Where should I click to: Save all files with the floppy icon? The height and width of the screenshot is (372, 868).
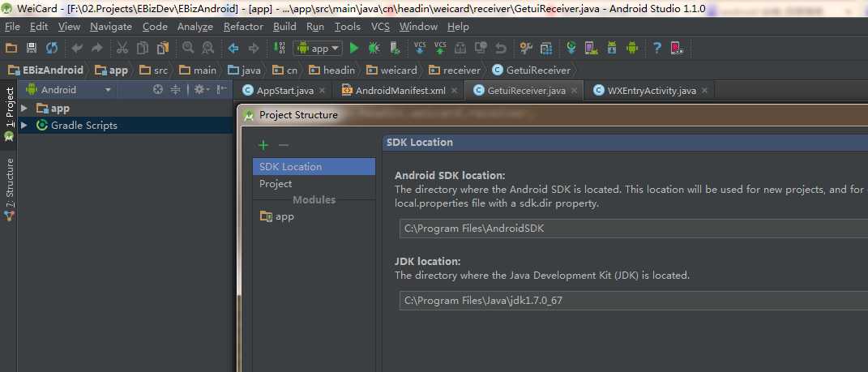pyautogui.click(x=32, y=49)
